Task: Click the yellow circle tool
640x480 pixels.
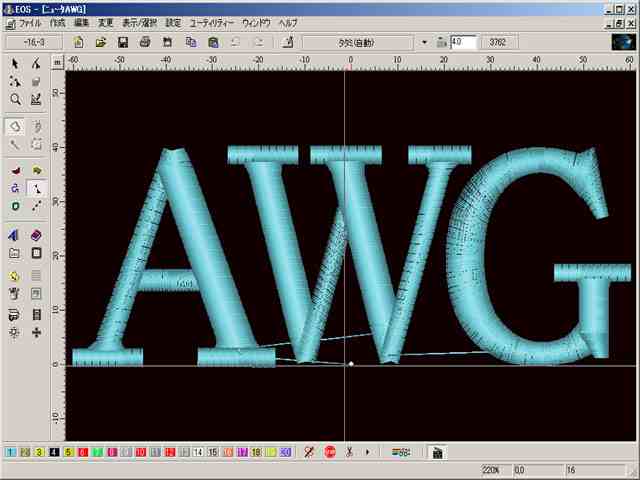Action: pyautogui.click(x=14, y=276)
